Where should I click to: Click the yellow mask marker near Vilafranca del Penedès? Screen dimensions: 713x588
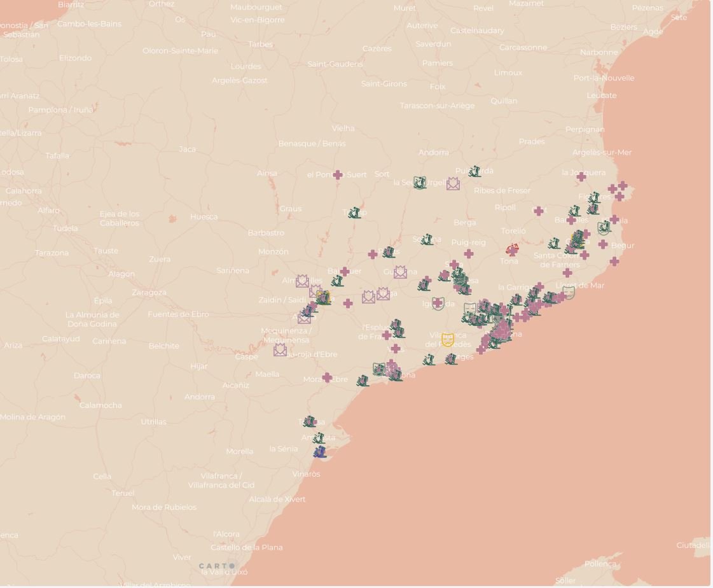pyautogui.click(x=447, y=339)
